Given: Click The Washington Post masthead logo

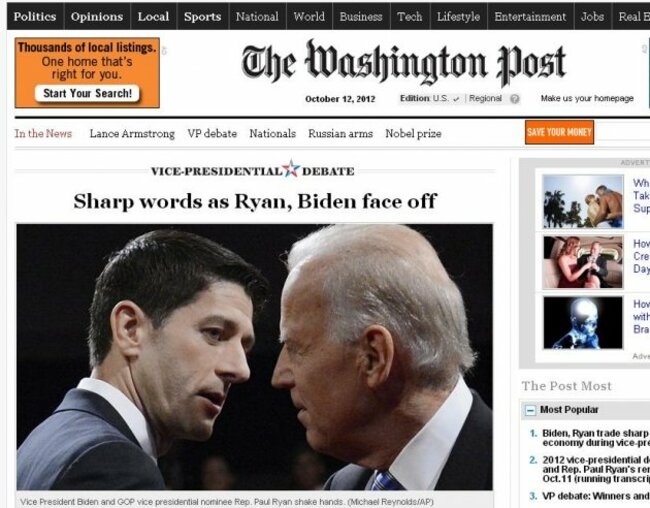Looking at the screenshot, I should tap(403, 63).
